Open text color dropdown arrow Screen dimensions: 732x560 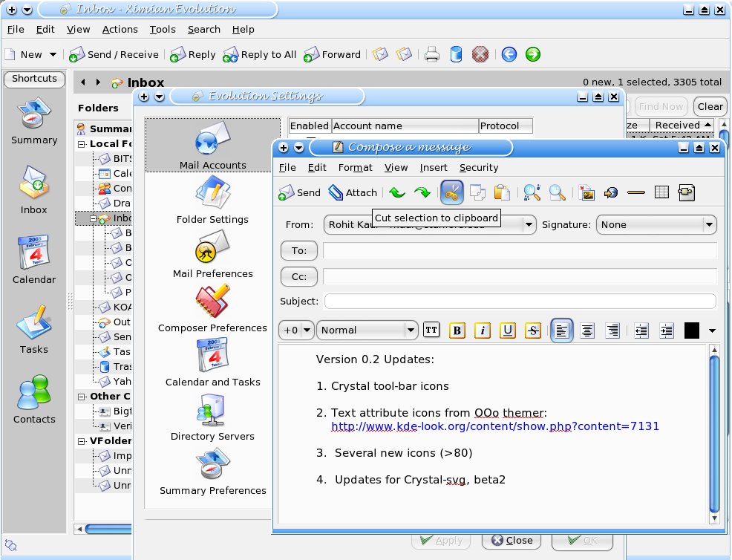[x=712, y=331]
